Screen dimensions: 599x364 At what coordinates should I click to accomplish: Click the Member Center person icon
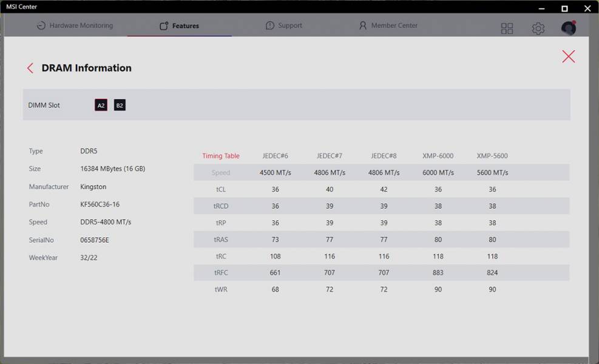(x=362, y=25)
